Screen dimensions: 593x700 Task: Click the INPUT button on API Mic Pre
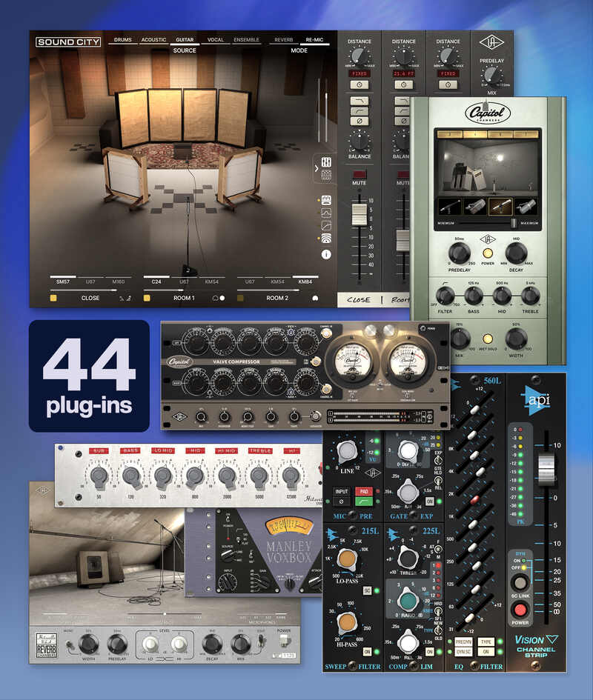click(342, 492)
